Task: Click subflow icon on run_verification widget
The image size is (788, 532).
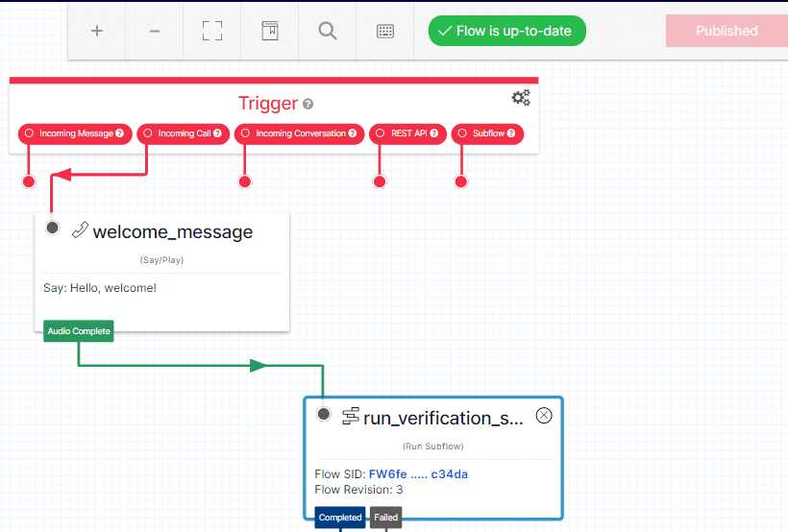Action: (x=351, y=417)
